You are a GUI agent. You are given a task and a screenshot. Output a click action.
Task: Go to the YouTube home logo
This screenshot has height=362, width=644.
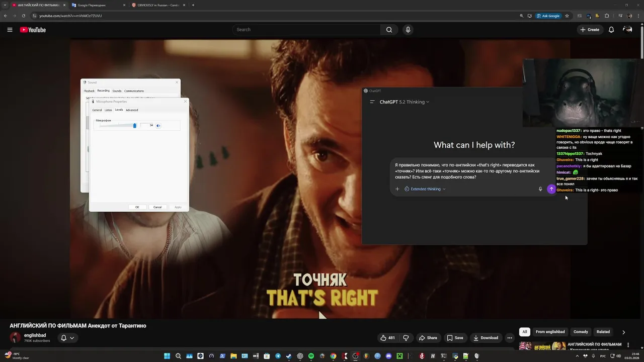click(33, 30)
